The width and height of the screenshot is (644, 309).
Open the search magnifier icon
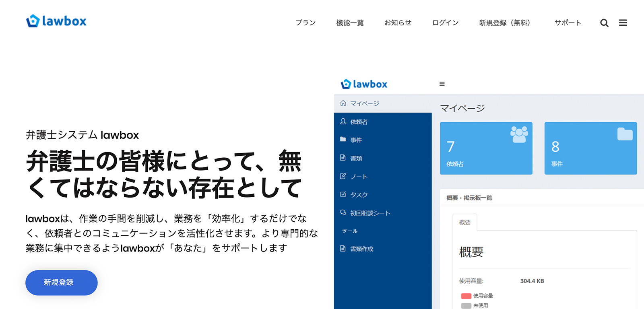(x=604, y=23)
